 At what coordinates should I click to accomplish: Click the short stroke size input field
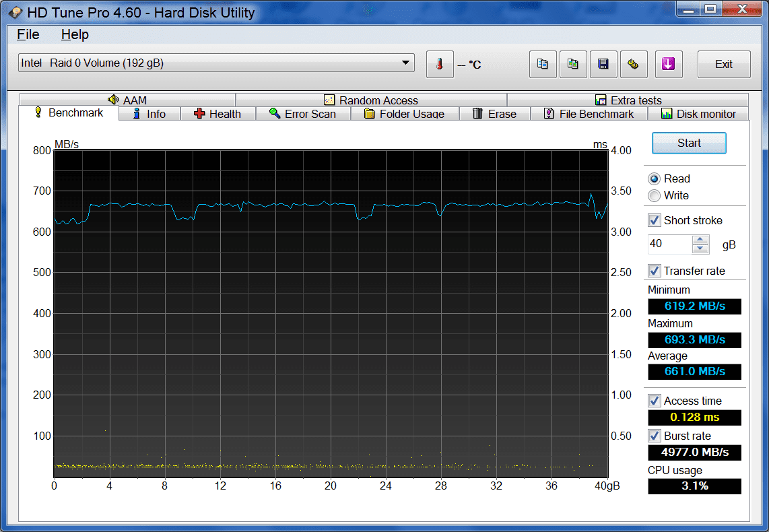(670, 244)
